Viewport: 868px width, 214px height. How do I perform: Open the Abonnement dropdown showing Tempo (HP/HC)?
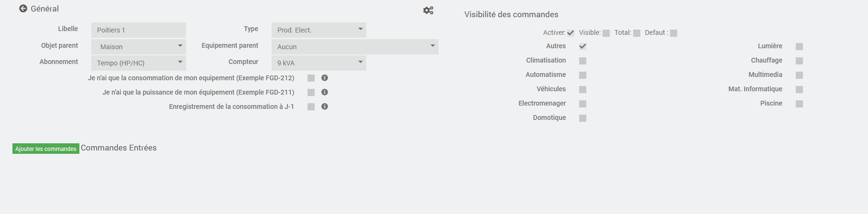pyautogui.click(x=139, y=63)
